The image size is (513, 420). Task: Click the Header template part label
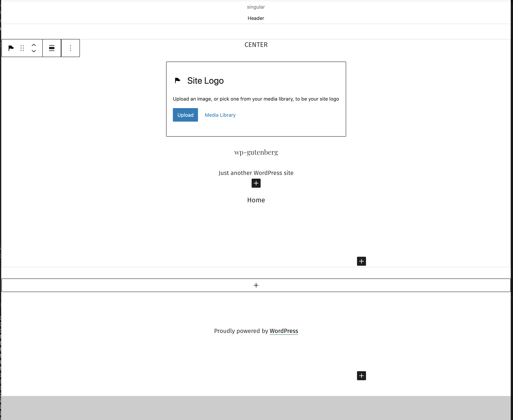click(x=256, y=18)
